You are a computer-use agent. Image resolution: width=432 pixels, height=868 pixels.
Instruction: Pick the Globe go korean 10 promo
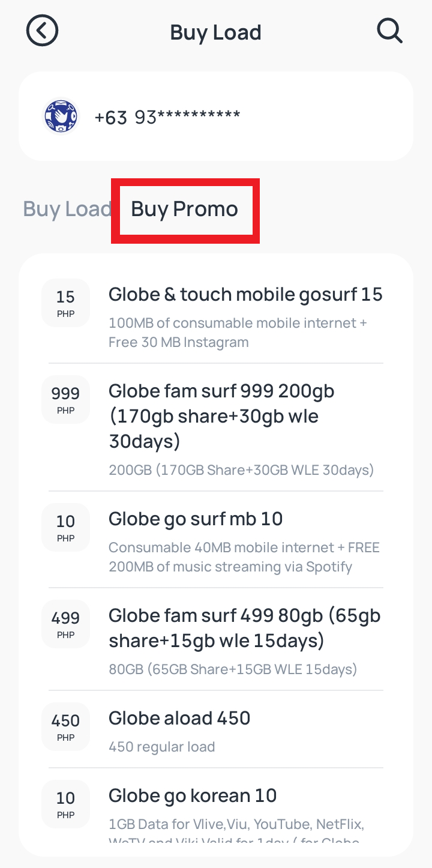point(193,796)
